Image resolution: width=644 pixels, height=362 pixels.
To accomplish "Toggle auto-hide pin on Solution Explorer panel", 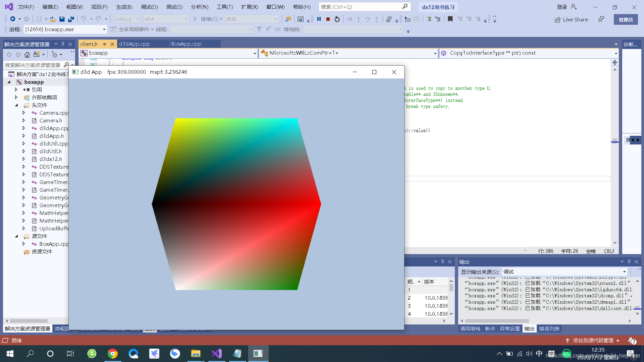I will [63, 44].
